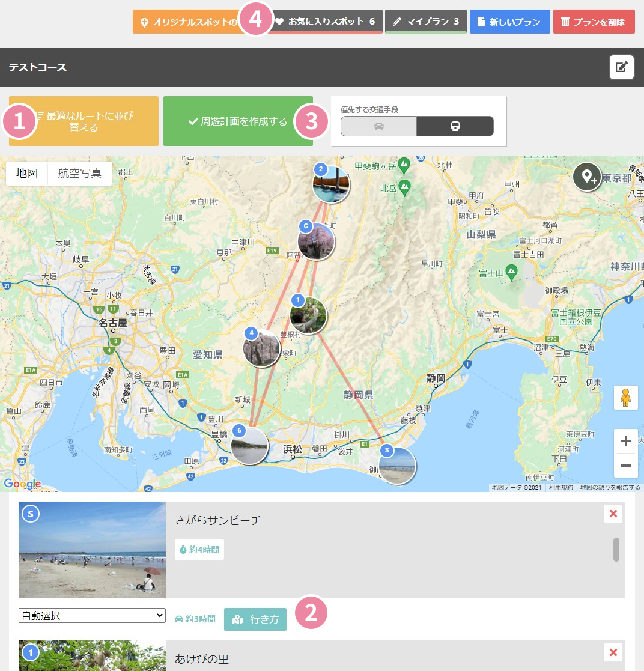
Task: Open お気に入りスポット tab
Action: [326, 22]
